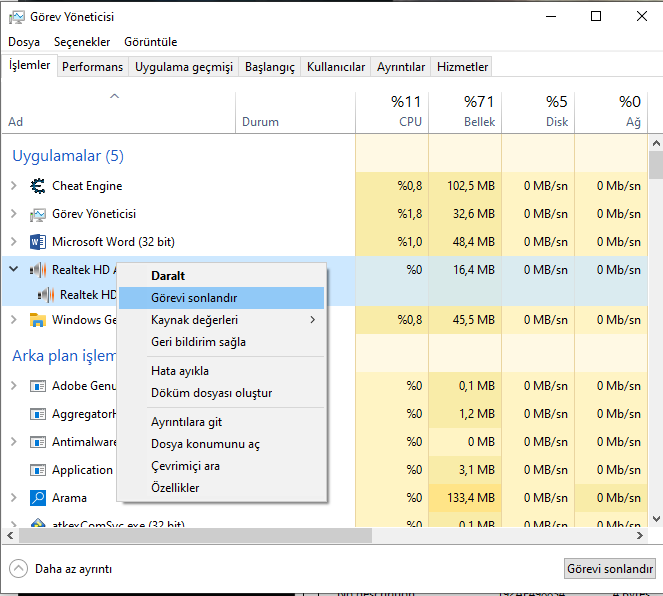Click the Adobe Genuine process icon

pos(38,386)
